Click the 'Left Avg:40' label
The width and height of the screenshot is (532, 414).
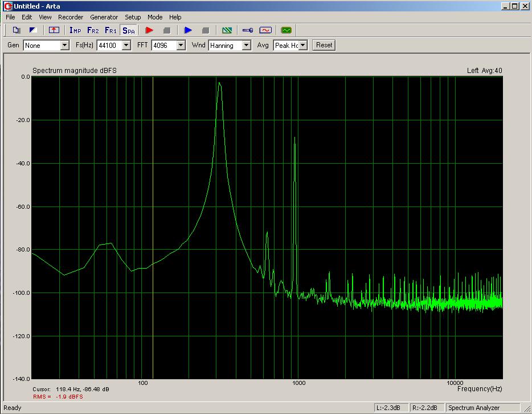point(484,71)
